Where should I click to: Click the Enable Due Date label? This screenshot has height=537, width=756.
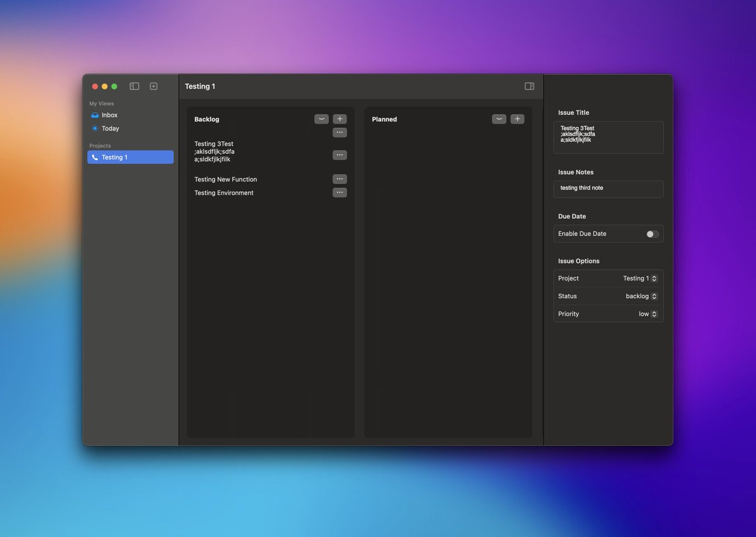pyautogui.click(x=582, y=234)
